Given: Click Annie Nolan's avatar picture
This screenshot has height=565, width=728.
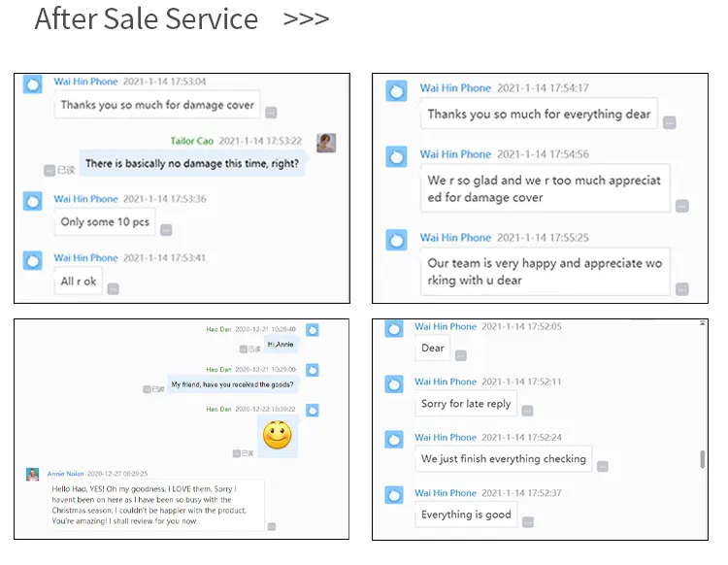Looking at the screenshot, I should pos(33,474).
